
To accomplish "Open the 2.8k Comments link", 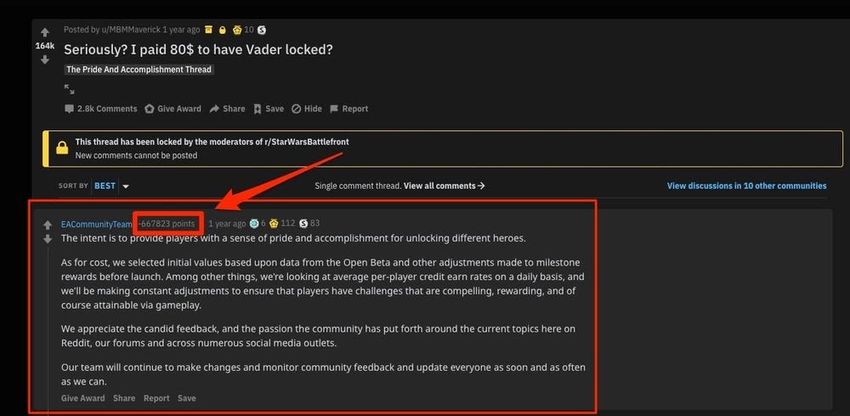I will click(101, 108).
